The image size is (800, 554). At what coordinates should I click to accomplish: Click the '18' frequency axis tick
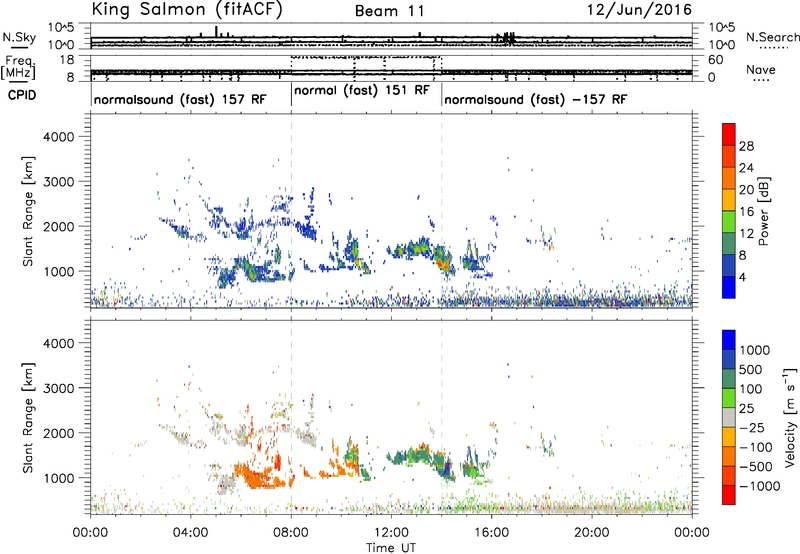pyautogui.click(x=67, y=60)
